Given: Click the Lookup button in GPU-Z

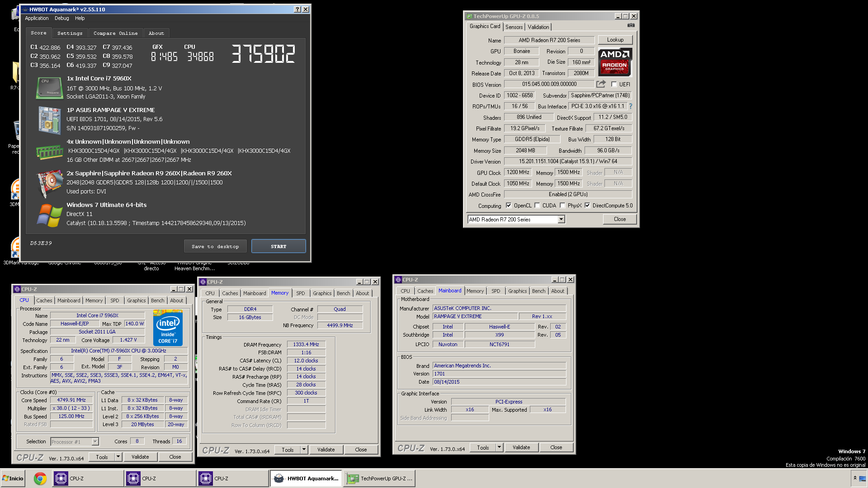Looking at the screenshot, I should click(x=615, y=40).
